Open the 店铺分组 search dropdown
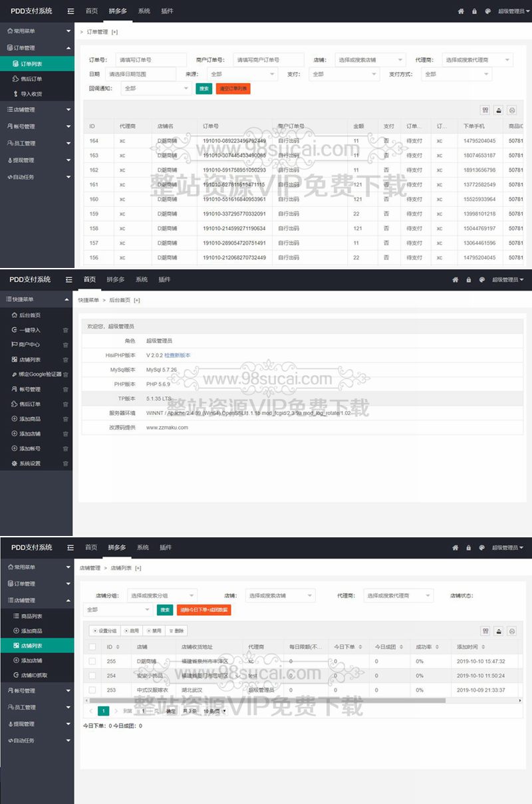The height and width of the screenshot is (804, 532). tap(162, 596)
